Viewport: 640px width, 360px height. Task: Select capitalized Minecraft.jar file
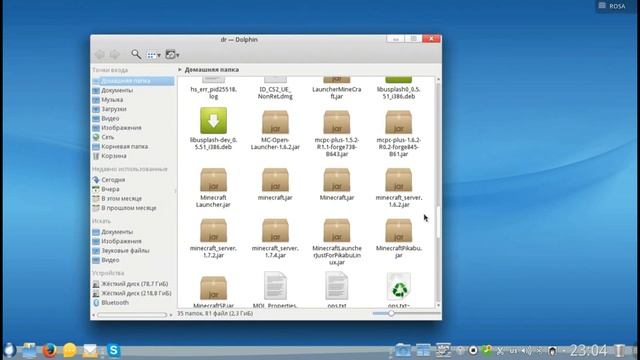337,184
